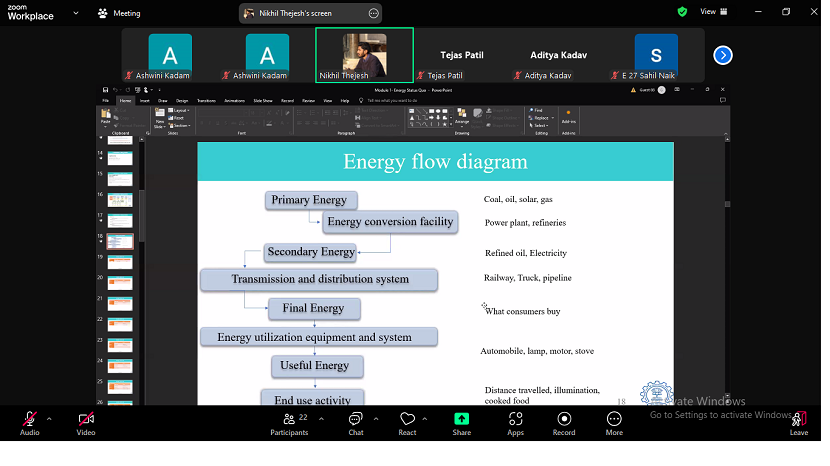Select Nikhil Thejesh's video thumbnail
This screenshot has height=466, width=830.
pyautogui.click(x=364, y=55)
